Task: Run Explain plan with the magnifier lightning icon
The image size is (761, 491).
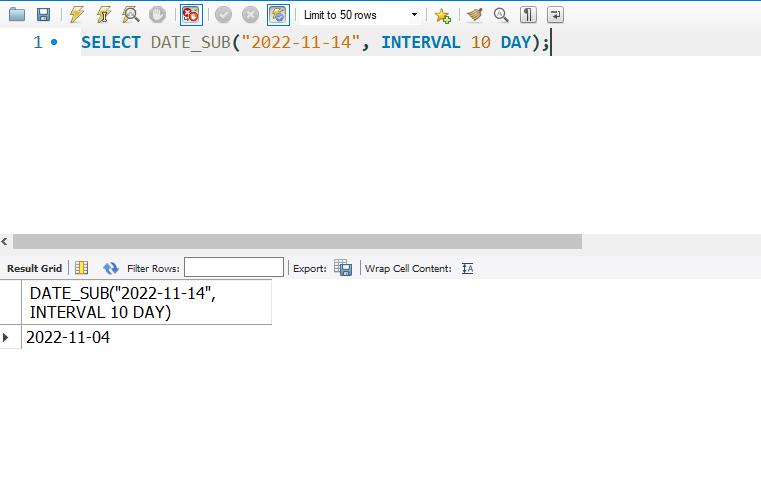Action: pos(130,15)
